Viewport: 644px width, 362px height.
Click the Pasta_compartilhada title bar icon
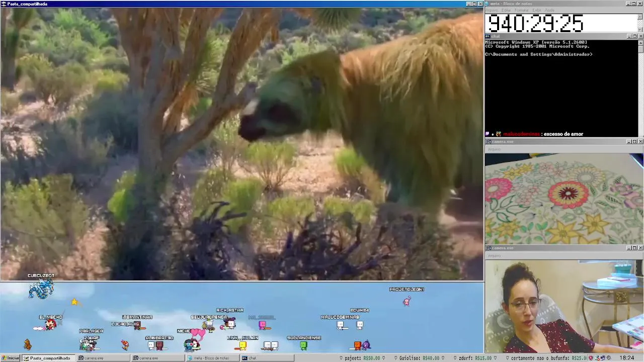pos(4,4)
